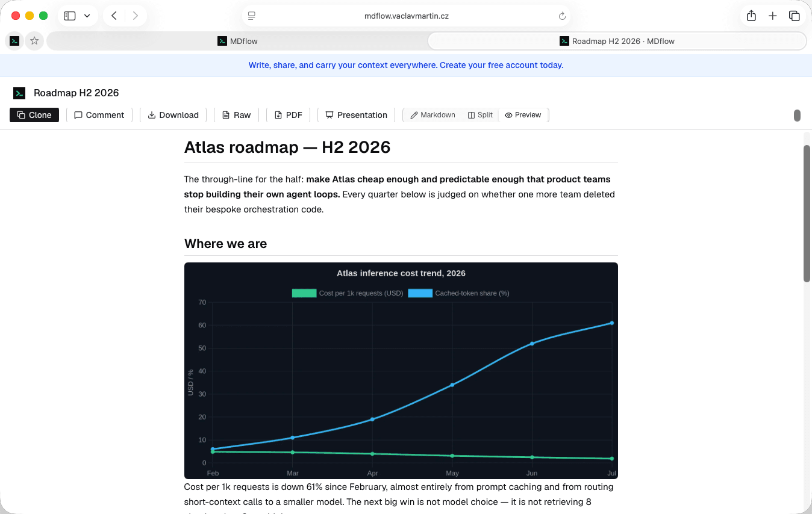Show tab overview icon
812x514 pixels.
(x=795, y=16)
